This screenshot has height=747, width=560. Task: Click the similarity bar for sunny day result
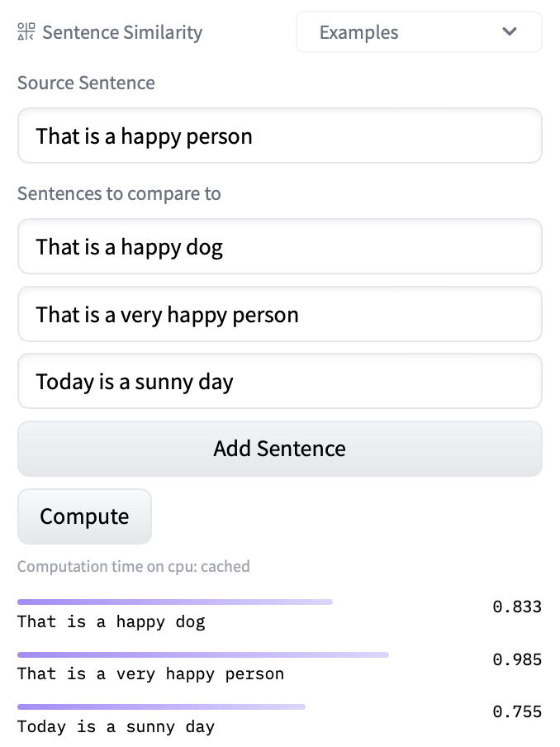[x=161, y=707]
